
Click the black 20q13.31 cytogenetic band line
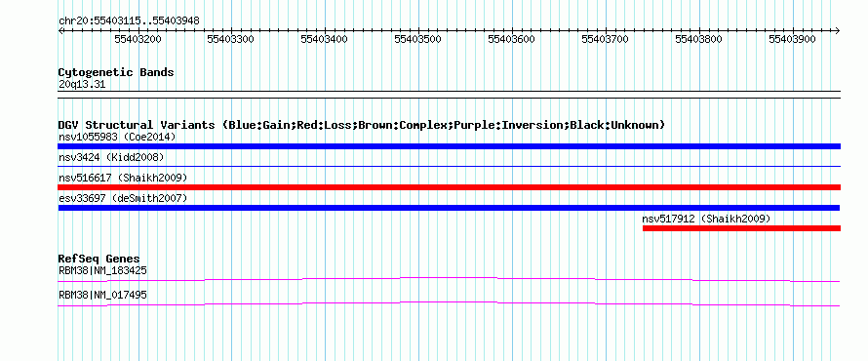point(449,95)
